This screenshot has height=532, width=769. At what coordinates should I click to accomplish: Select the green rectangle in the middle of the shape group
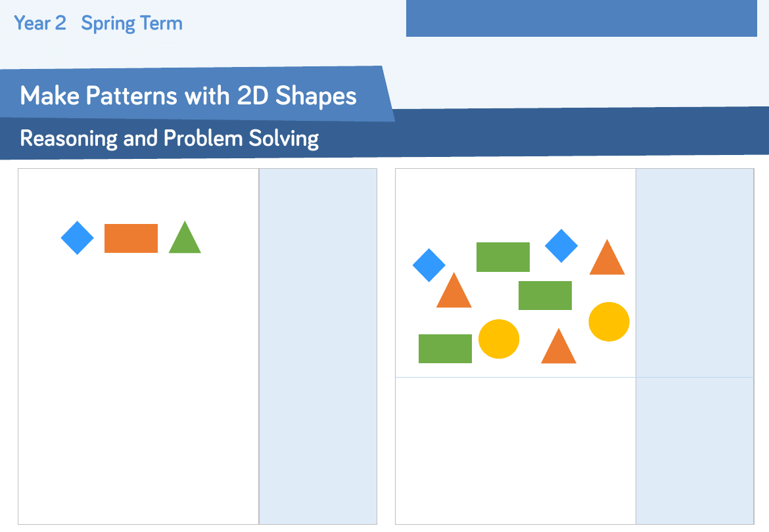coord(545,296)
